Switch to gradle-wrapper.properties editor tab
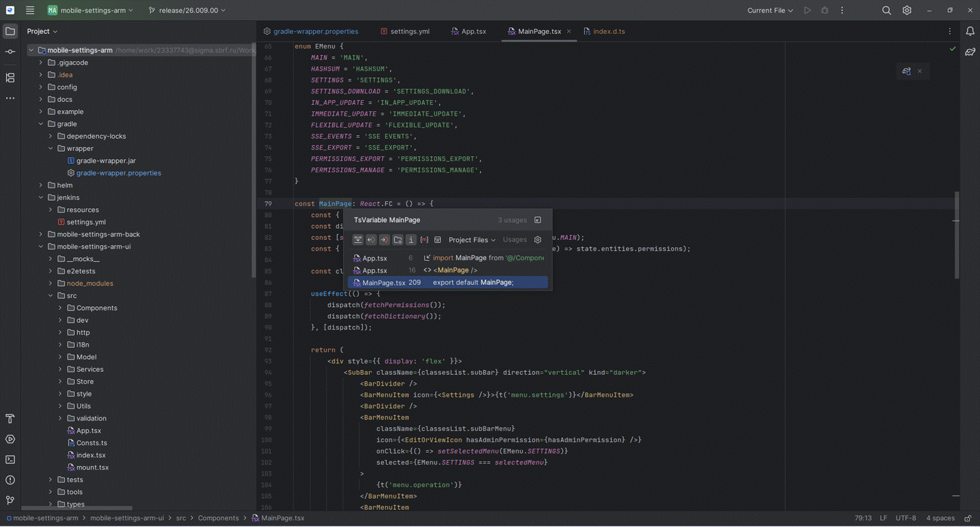The image size is (980, 527). point(311,31)
